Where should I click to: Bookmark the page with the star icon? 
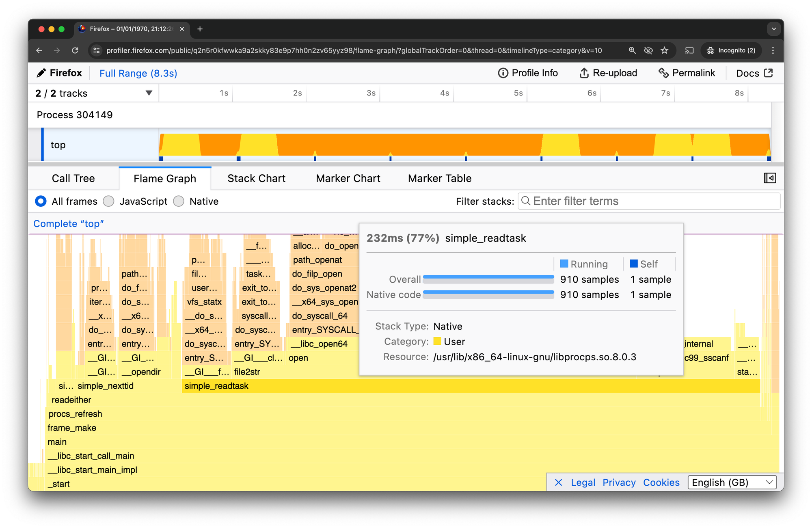[665, 50]
